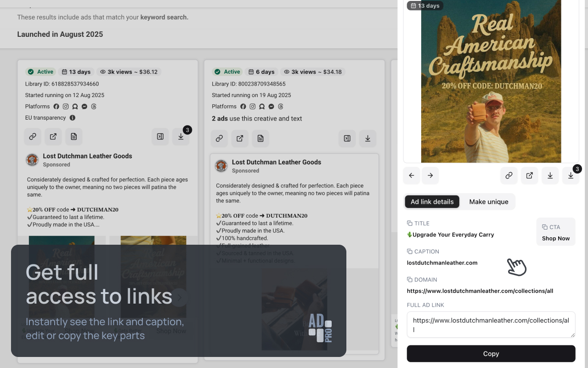
Task: Switch to Make unique tab
Action: tap(488, 201)
